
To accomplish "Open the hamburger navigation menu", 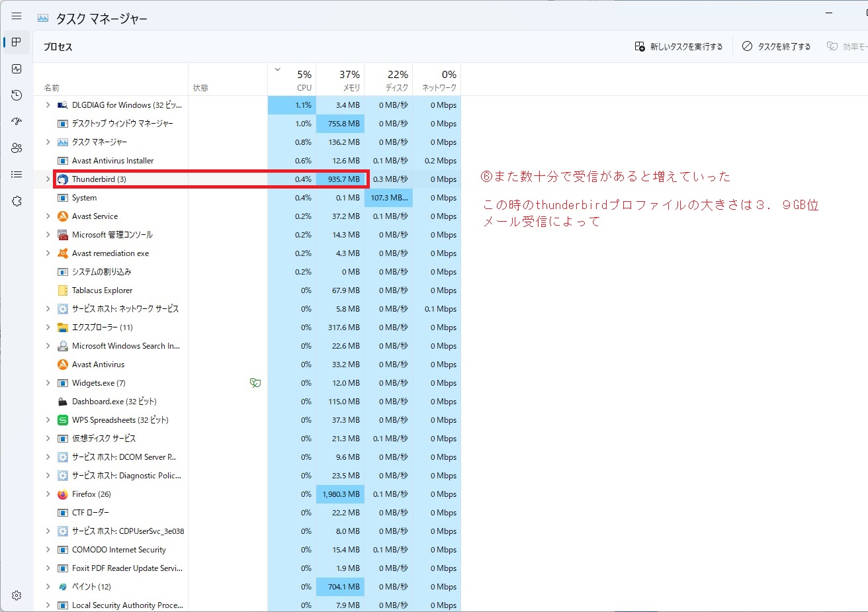I will point(17,17).
